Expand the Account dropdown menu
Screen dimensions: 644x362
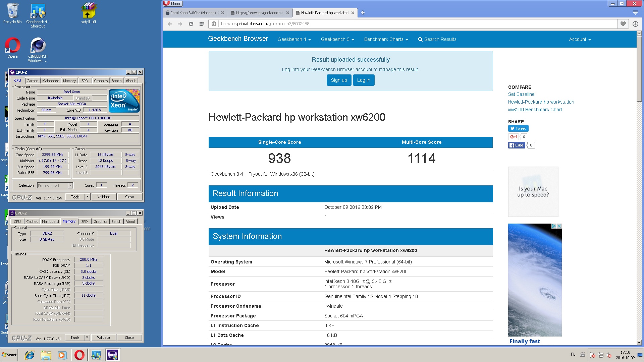point(580,39)
